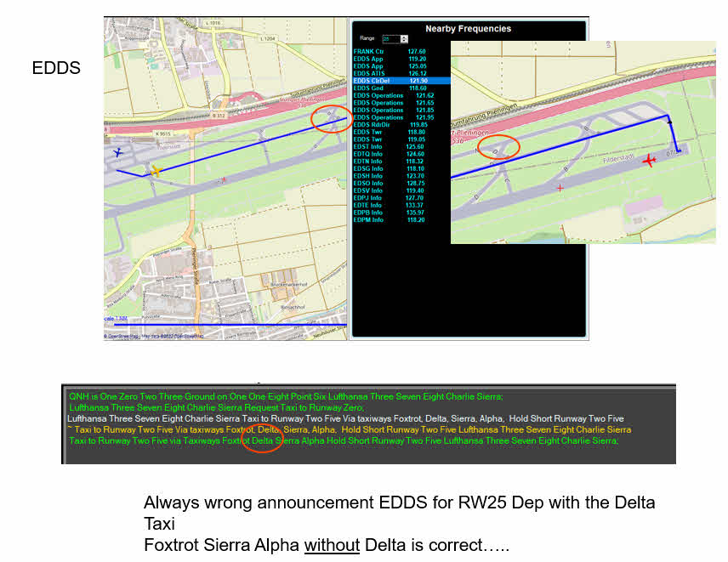Select the EDTQ Info 124.60 frequency
The height and width of the screenshot is (562, 728).
[x=389, y=154]
